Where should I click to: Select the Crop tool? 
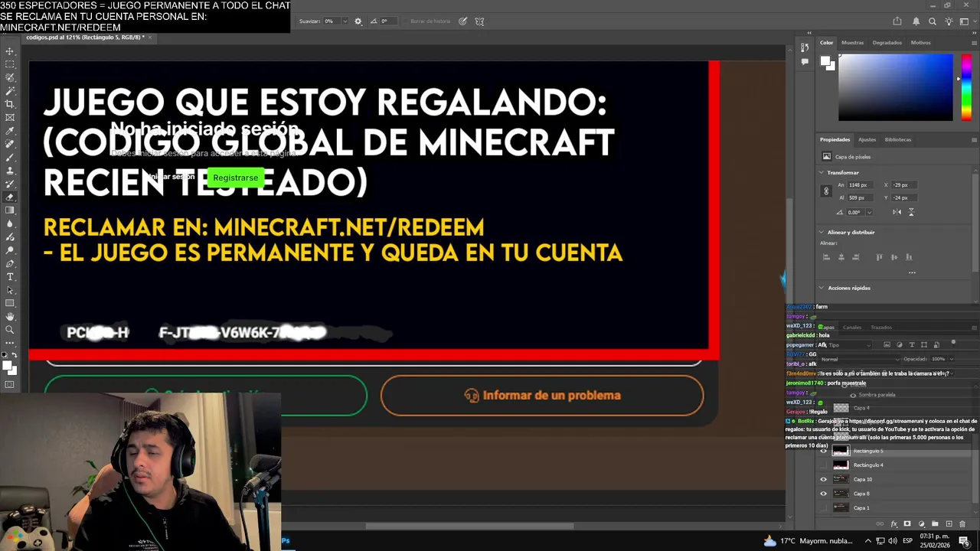(x=10, y=104)
